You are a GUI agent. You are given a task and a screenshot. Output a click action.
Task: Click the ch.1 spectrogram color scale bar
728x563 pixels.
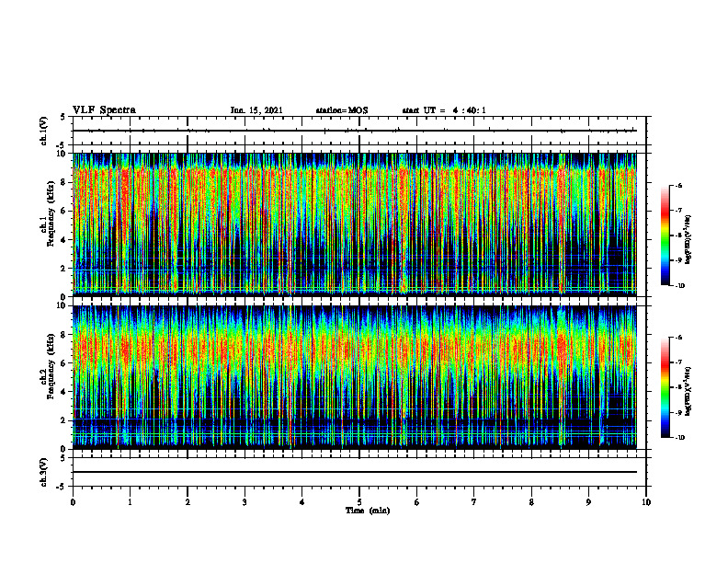point(665,236)
